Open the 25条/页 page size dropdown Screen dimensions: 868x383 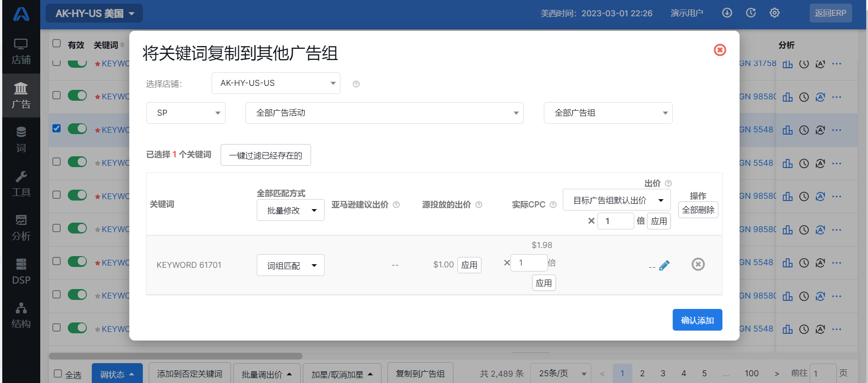(x=561, y=374)
